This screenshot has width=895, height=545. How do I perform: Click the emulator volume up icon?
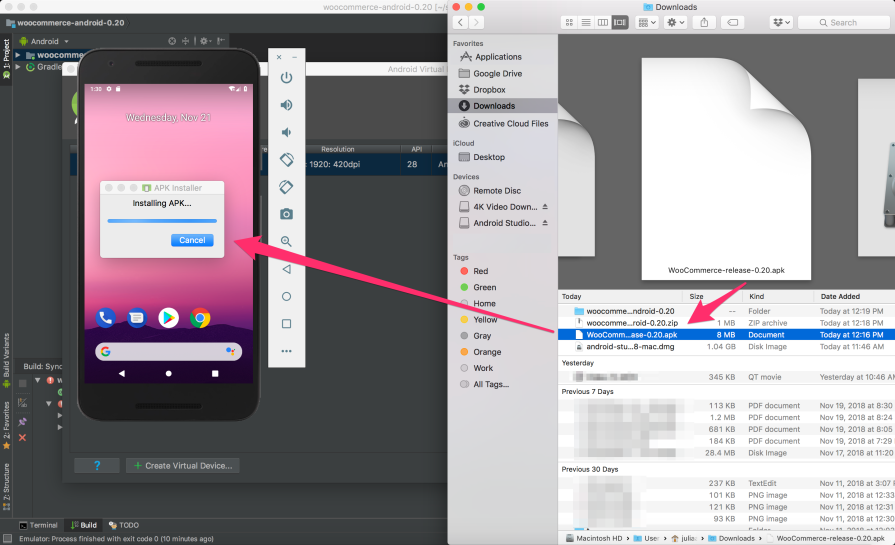click(x=287, y=105)
